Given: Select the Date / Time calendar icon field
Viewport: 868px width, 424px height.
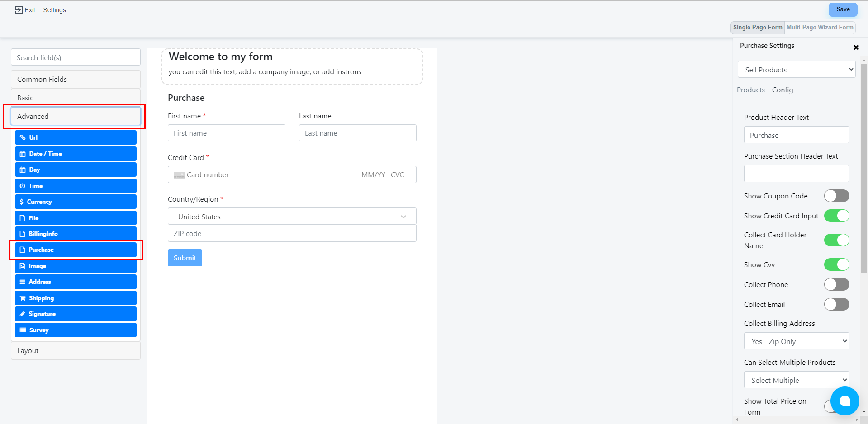Looking at the screenshot, I should pos(76,154).
